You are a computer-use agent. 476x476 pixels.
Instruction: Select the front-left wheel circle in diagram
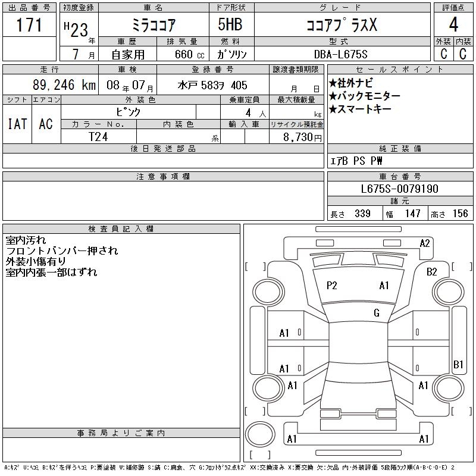(268, 292)
